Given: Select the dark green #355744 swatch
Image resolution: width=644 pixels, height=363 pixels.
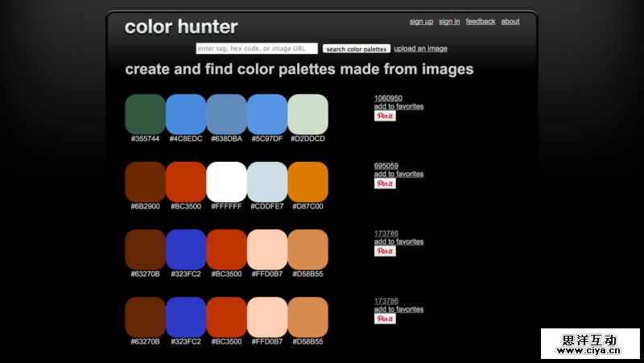Looking at the screenshot, I should point(145,114).
